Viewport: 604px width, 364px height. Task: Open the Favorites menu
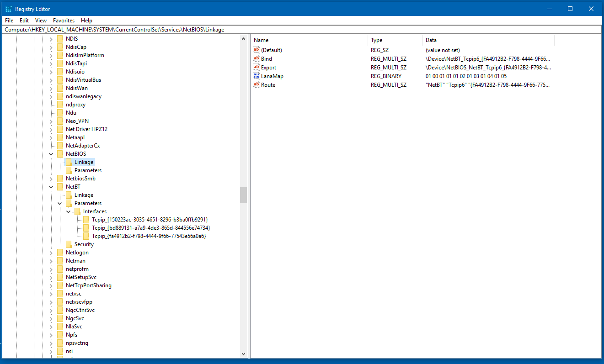coord(64,21)
